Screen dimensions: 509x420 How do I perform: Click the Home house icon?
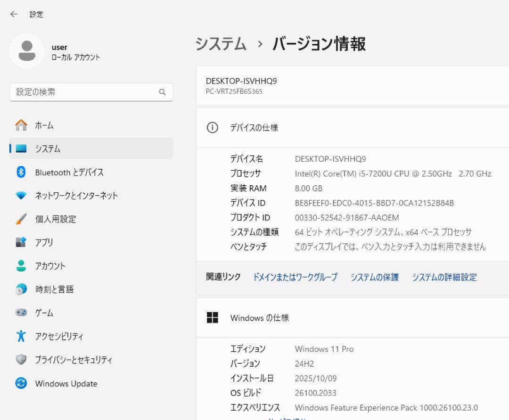(x=21, y=125)
